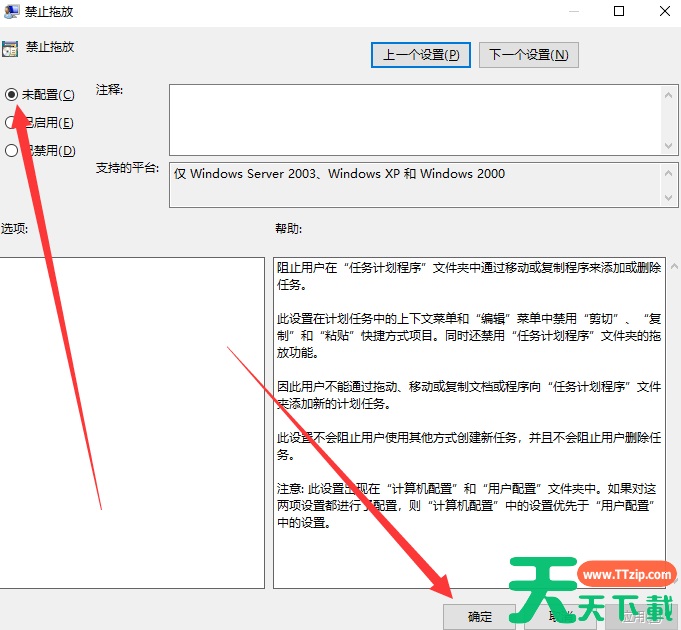Go to 上一个设置(P)

421,55
